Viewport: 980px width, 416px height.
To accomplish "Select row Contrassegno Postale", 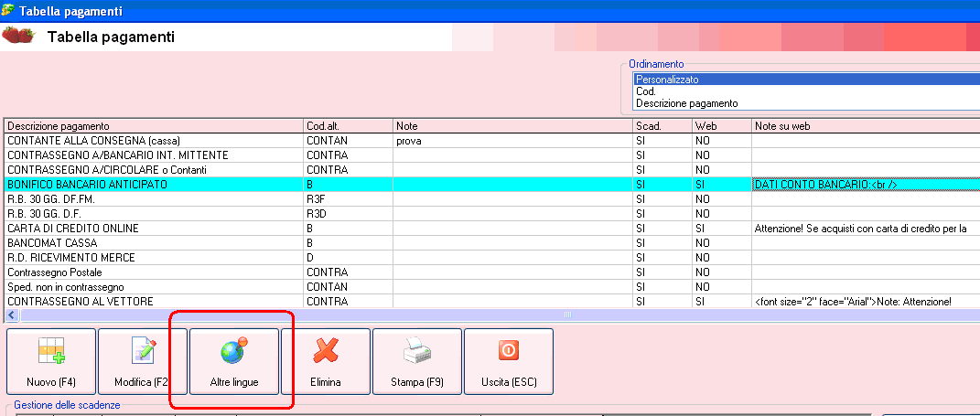I will pos(492,272).
